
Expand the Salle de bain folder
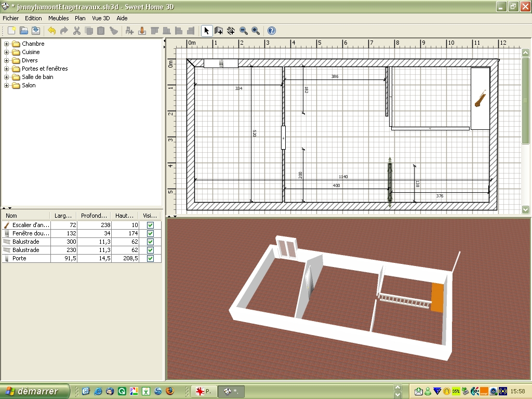pyautogui.click(x=7, y=77)
